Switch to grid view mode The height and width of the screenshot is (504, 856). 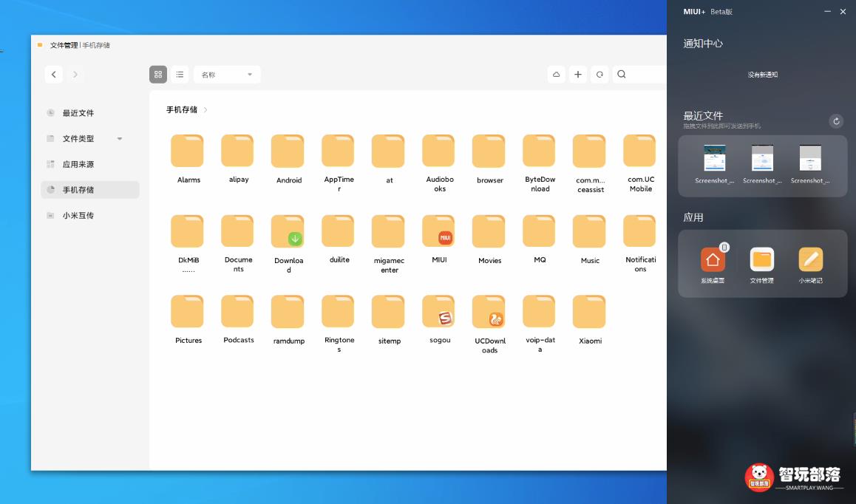(x=158, y=75)
